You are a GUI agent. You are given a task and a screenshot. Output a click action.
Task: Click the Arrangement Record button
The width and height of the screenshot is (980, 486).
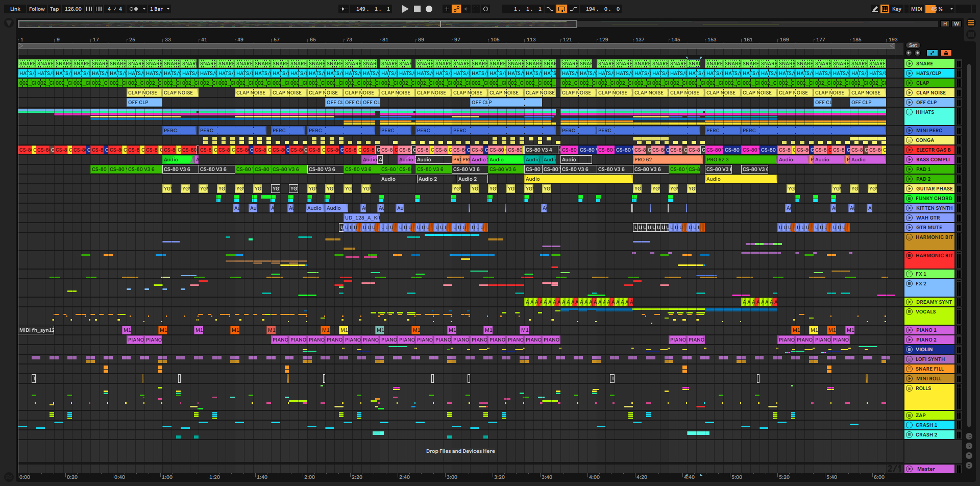coord(429,9)
